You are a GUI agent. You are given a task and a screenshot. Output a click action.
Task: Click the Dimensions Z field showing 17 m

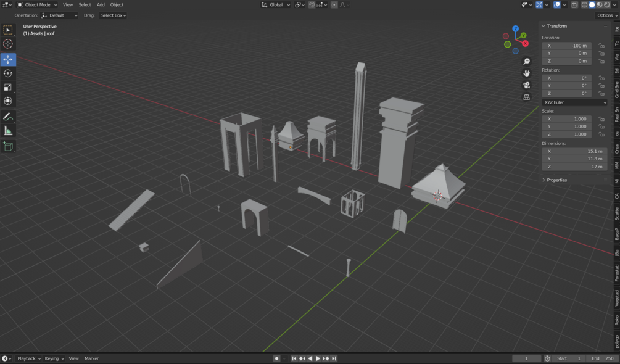pyautogui.click(x=574, y=167)
